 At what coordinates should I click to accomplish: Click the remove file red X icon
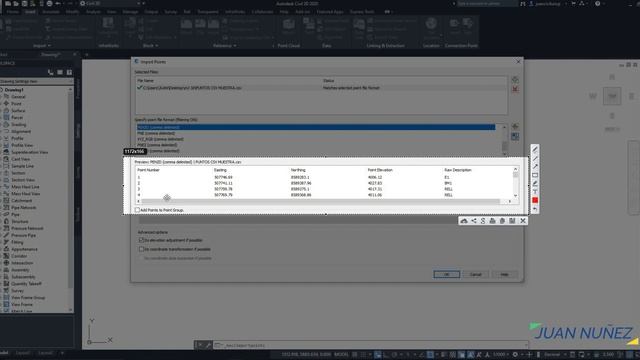(515, 89)
